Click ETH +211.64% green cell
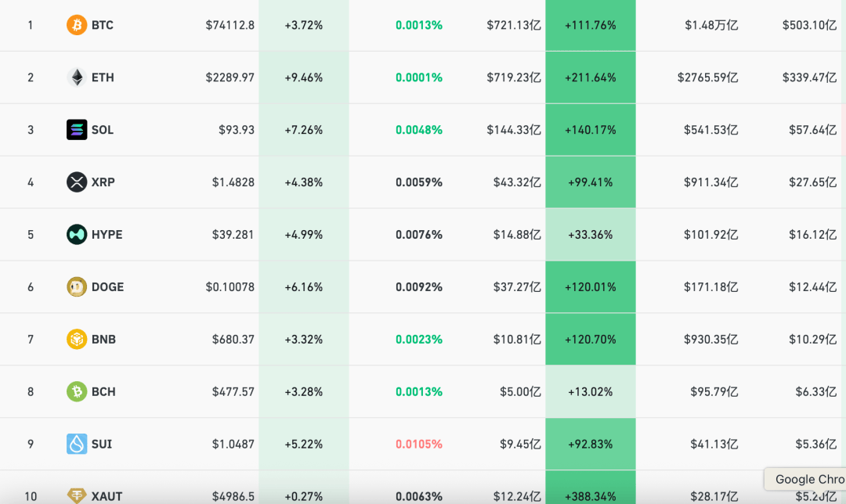 pyautogui.click(x=590, y=77)
